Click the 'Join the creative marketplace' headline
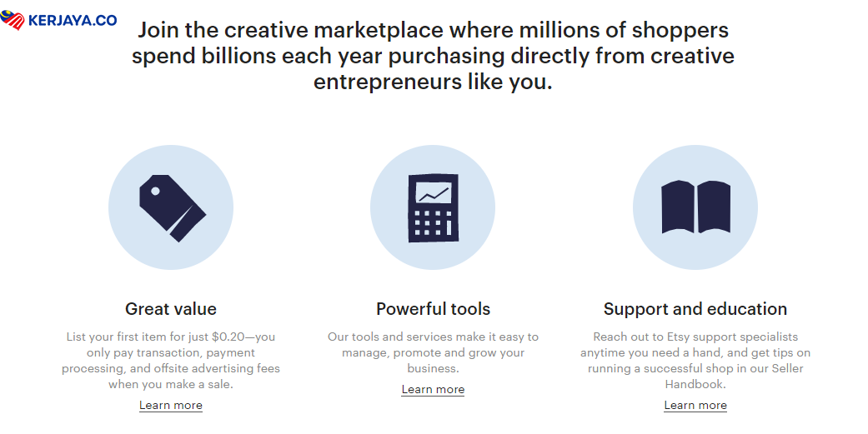Viewport: 868px width, 434px height. (x=433, y=31)
